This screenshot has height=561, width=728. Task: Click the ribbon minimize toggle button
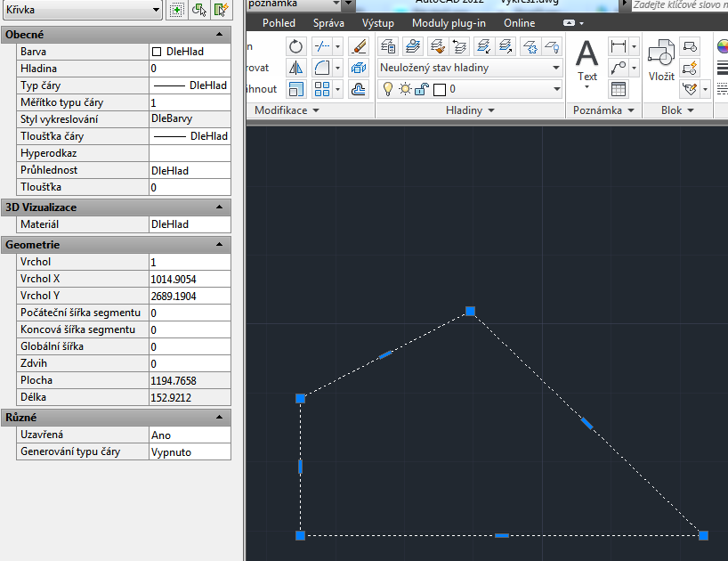coord(569,23)
